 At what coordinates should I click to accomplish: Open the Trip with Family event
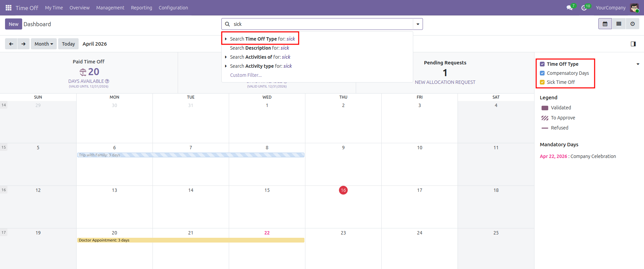[x=191, y=155]
